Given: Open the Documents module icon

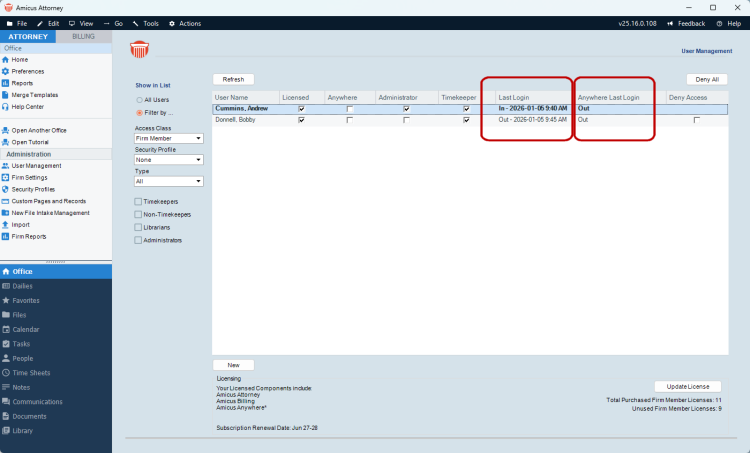Looking at the screenshot, I should (x=6, y=416).
